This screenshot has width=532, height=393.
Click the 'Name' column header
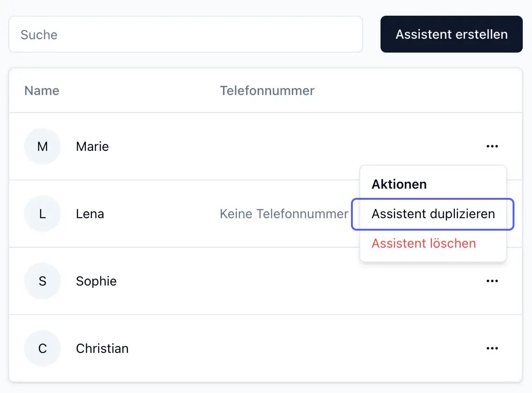click(42, 91)
